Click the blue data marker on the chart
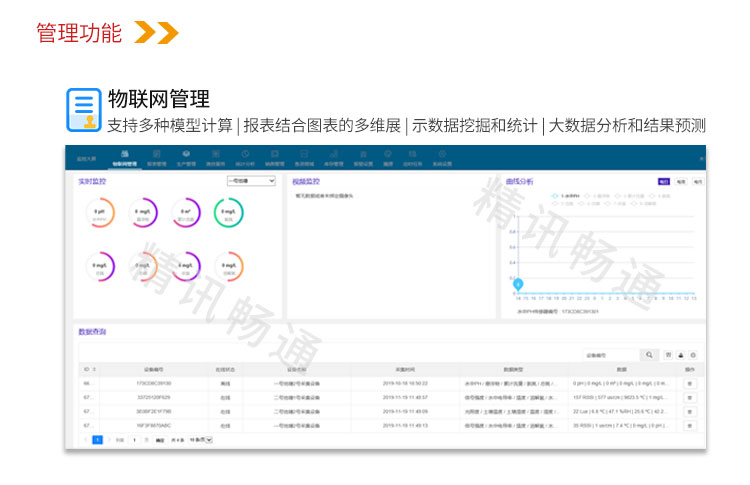 pyautogui.click(x=518, y=286)
